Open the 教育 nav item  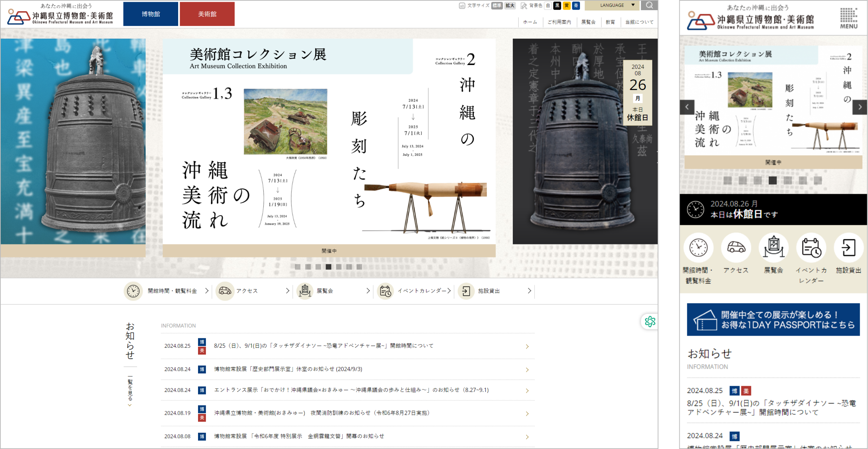[610, 22]
